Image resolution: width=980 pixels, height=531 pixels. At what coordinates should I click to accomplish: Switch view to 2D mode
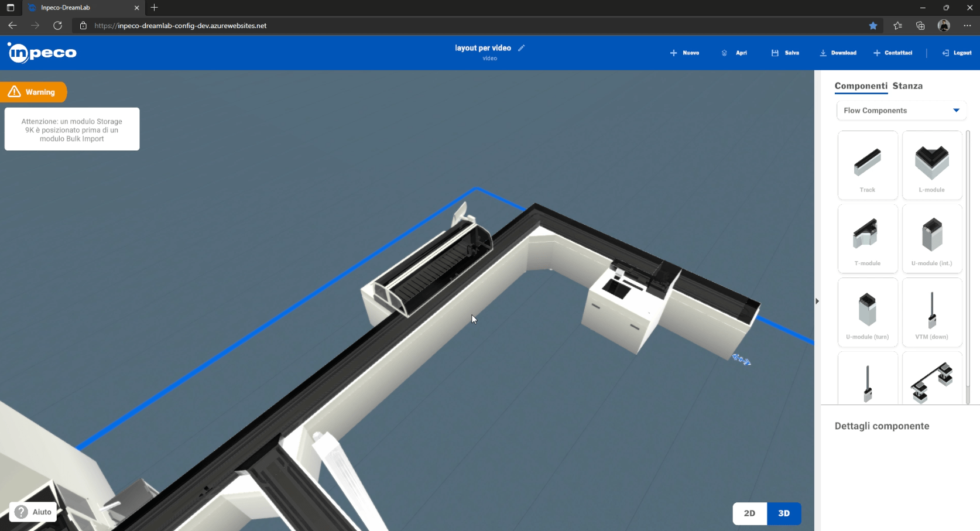coord(749,513)
